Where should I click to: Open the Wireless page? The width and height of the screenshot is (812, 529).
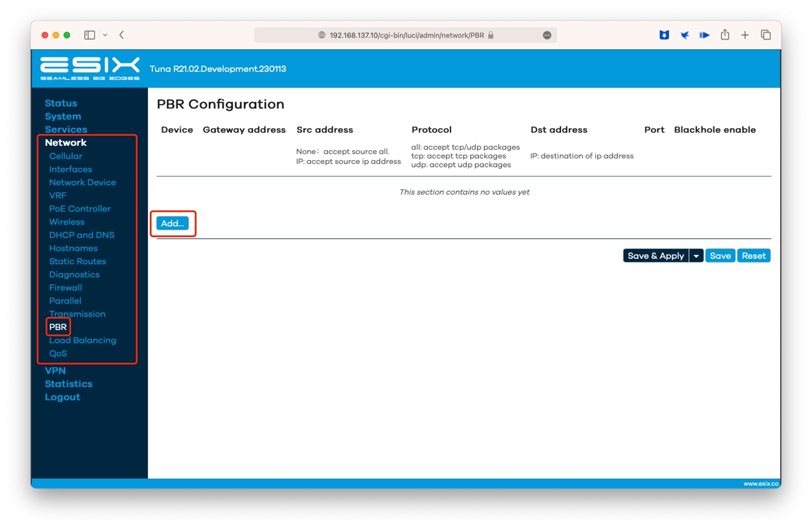tap(67, 222)
